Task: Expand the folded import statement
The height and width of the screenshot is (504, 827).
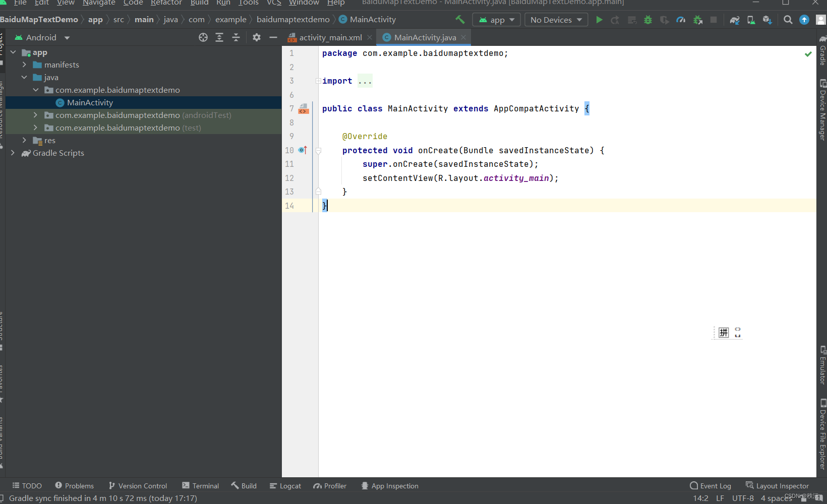Action: [318, 81]
